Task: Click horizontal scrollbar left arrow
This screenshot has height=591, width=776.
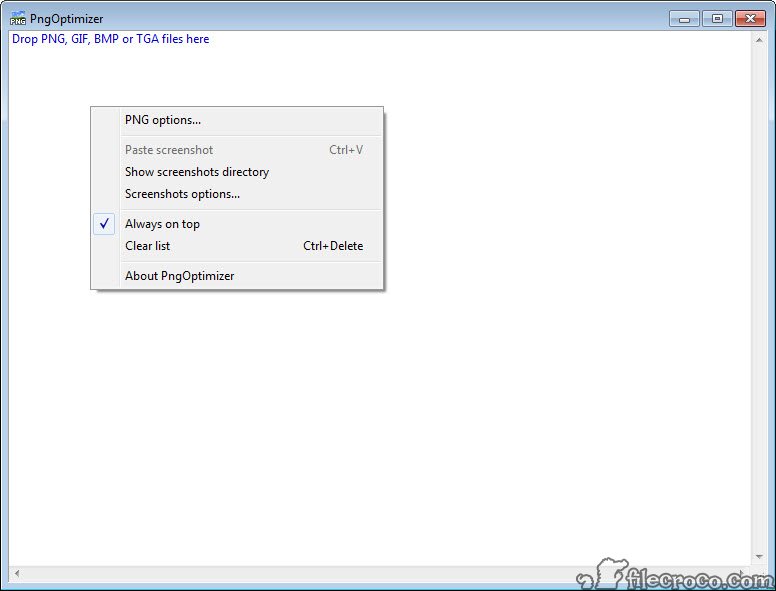Action: 17,574
